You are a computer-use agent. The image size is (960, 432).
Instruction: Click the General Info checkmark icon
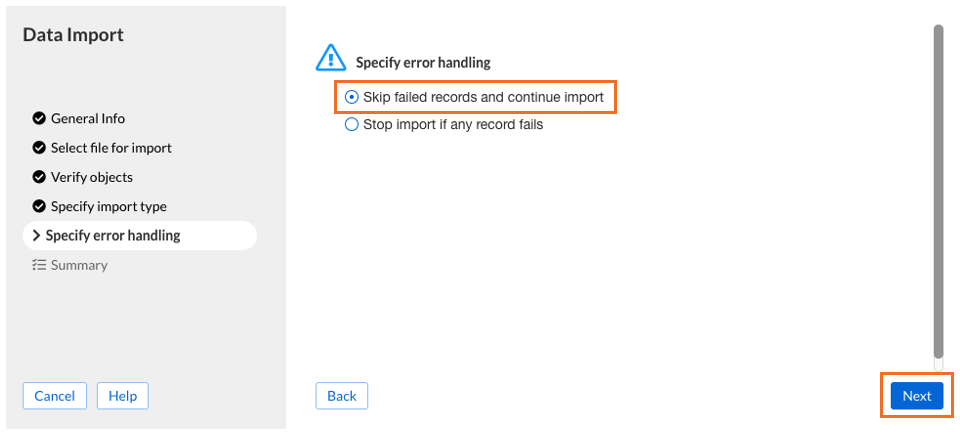point(39,118)
